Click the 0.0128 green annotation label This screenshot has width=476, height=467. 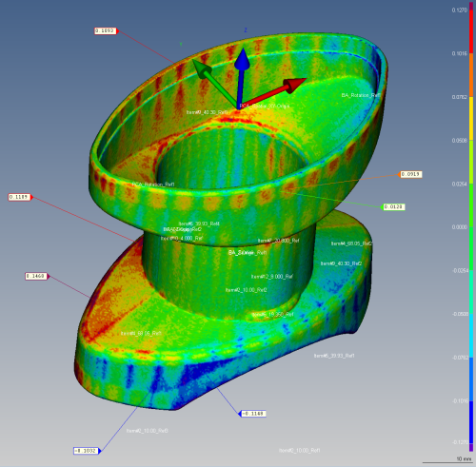394,206
